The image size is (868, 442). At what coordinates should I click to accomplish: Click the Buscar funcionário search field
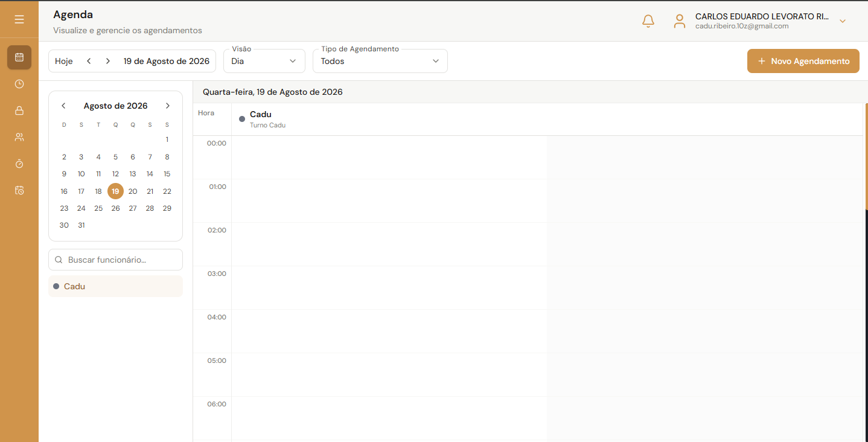pos(115,260)
